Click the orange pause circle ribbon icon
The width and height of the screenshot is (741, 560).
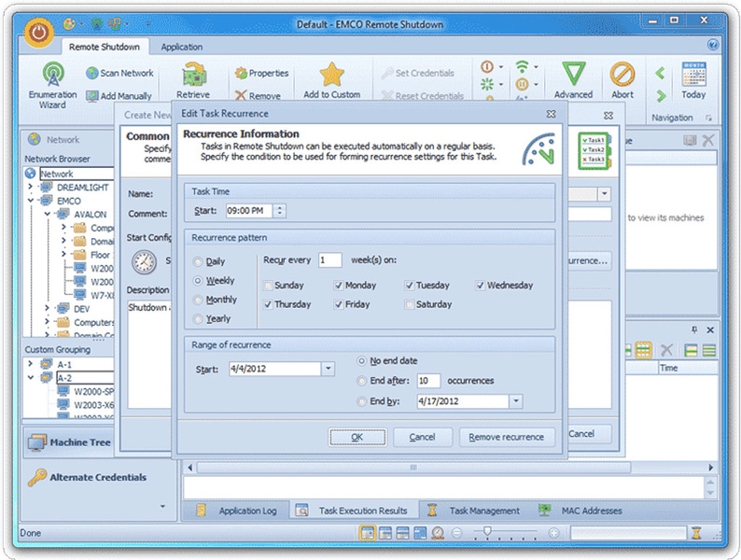click(x=523, y=85)
